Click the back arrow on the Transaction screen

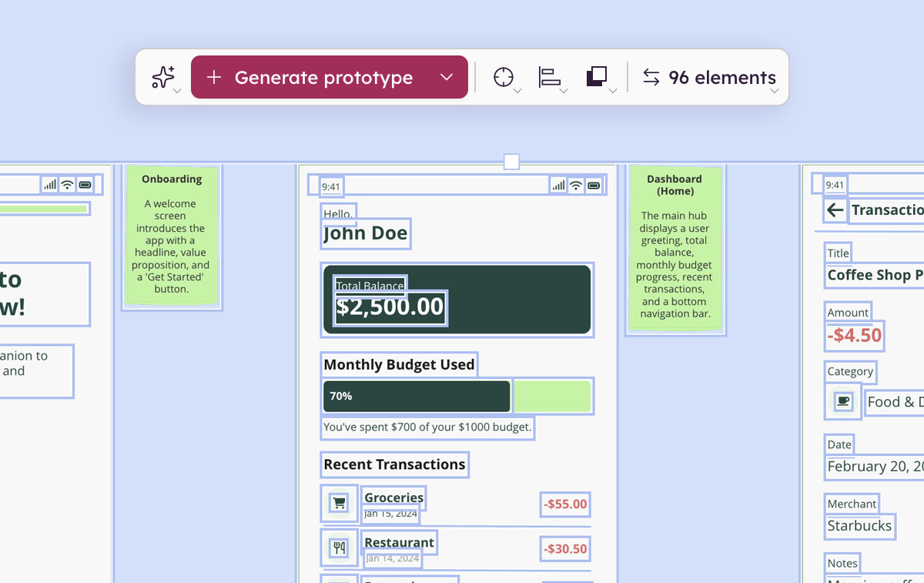click(835, 209)
